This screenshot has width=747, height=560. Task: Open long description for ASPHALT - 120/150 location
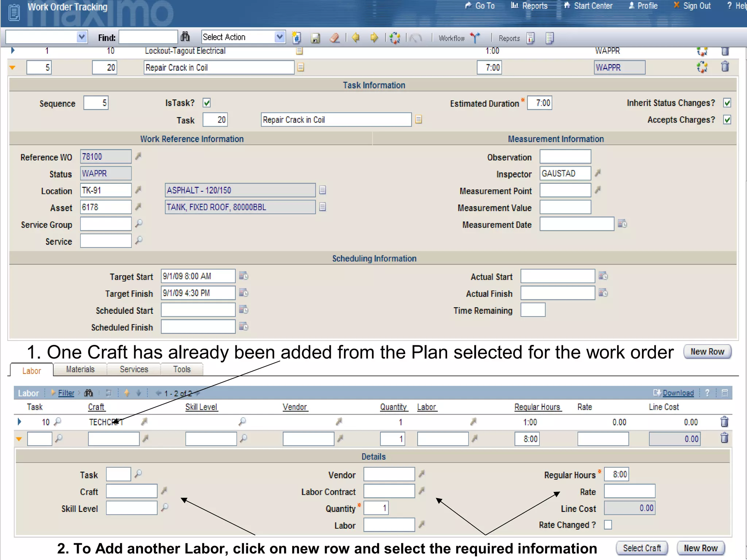point(322,190)
